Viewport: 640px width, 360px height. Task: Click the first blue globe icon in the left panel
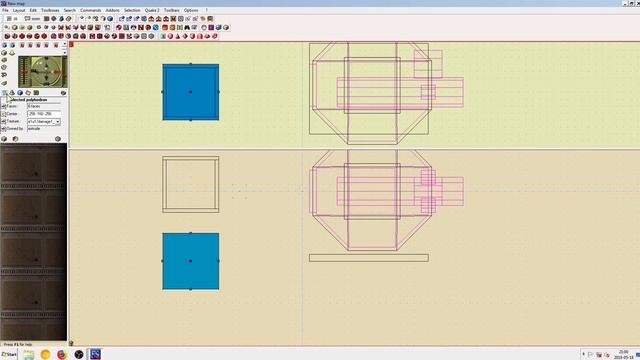click(x=4, y=45)
